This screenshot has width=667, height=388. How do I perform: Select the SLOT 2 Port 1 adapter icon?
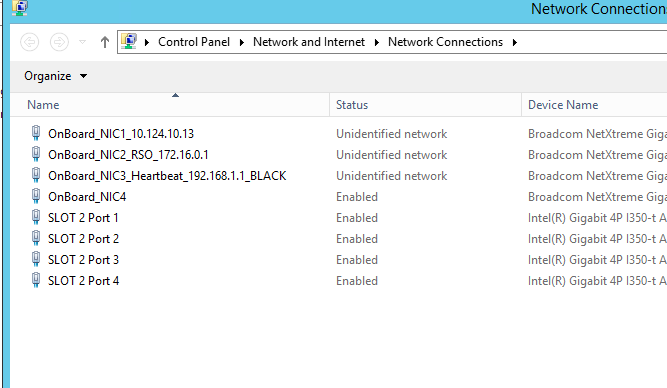coord(36,217)
